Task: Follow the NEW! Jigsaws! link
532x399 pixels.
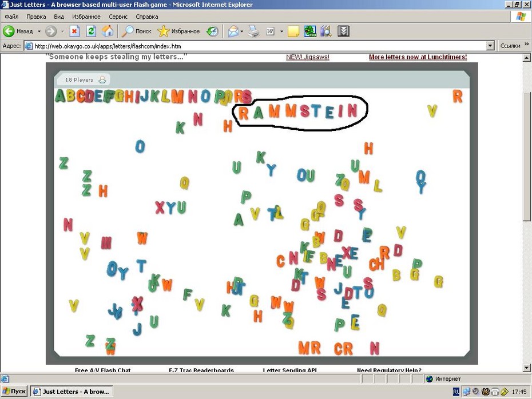Action: [308, 57]
